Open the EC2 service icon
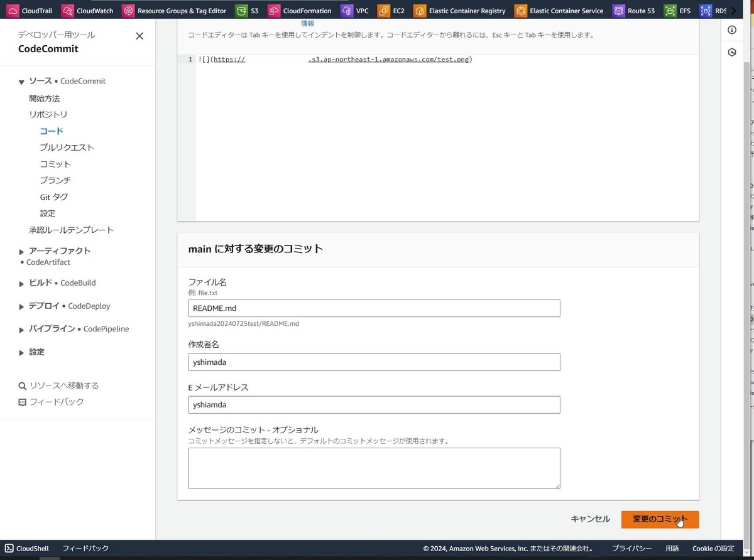The height and width of the screenshot is (560, 754). coord(383,11)
